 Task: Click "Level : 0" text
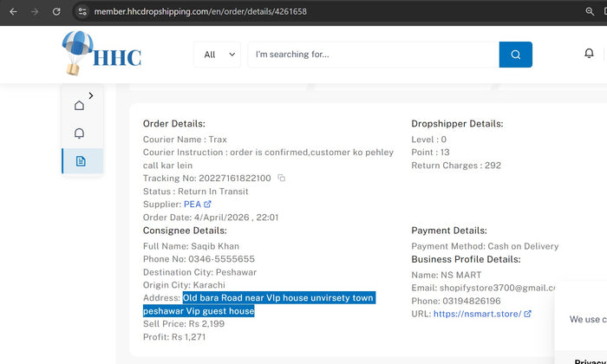(428, 140)
